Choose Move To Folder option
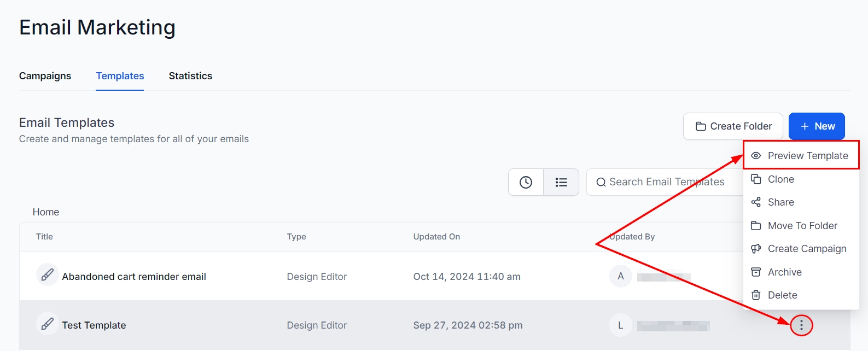 [802, 226]
